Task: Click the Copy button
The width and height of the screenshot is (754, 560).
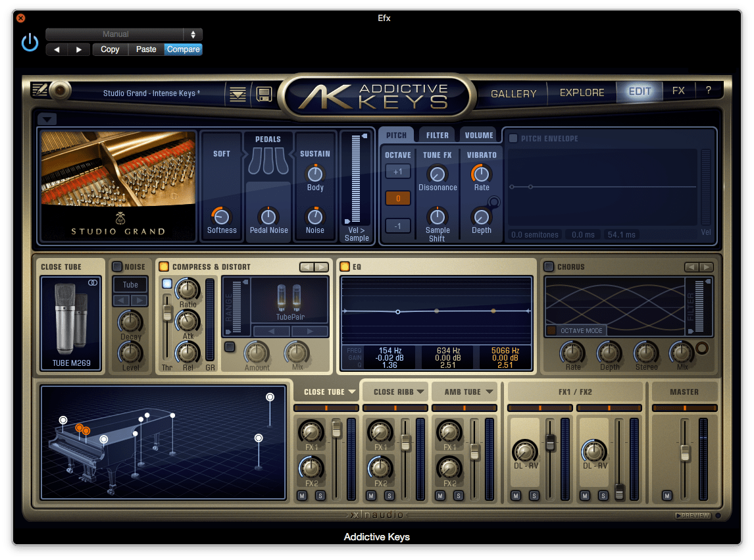Action: click(110, 49)
